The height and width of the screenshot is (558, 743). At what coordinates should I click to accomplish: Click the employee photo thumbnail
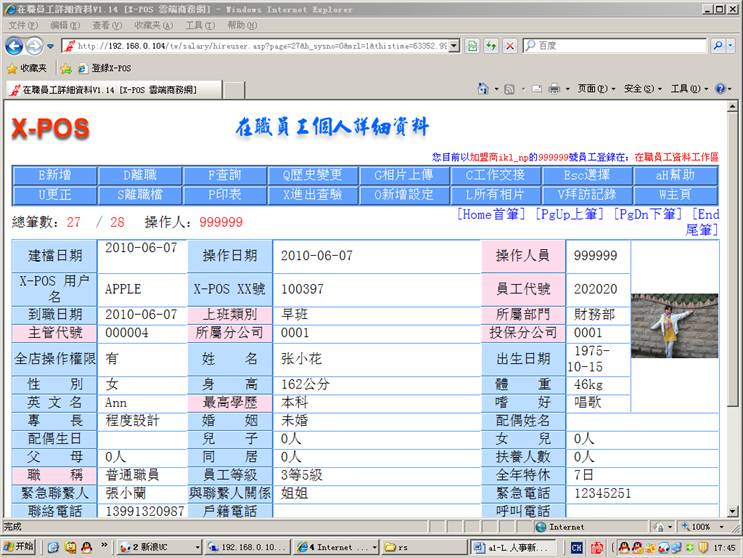[674, 325]
